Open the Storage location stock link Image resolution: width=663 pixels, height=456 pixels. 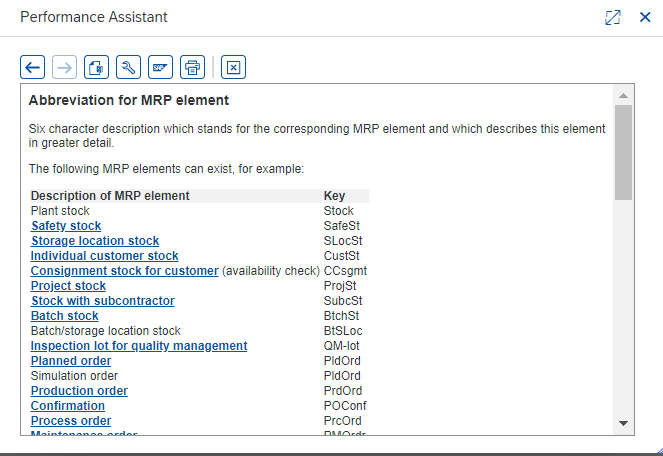[95, 241]
